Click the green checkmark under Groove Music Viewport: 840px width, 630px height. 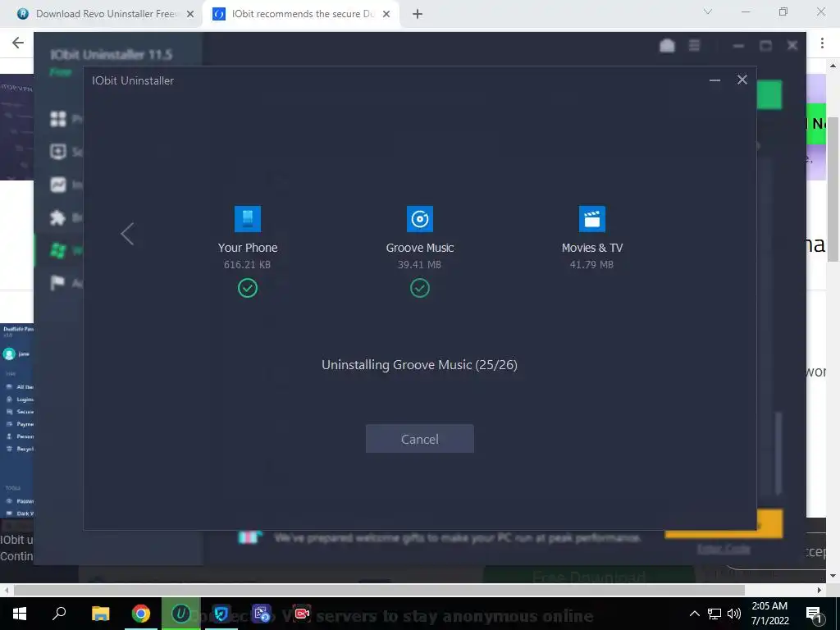pos(419,288)
